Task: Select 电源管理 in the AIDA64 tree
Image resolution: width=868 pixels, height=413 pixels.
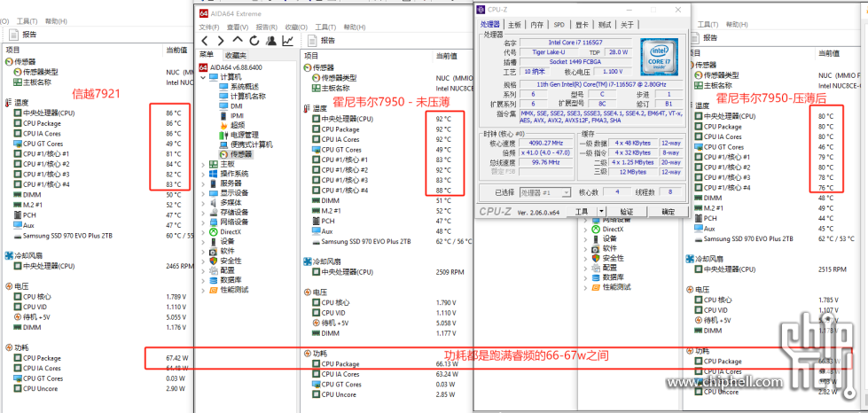Action: pyautogui.click(x=244, y=135)
